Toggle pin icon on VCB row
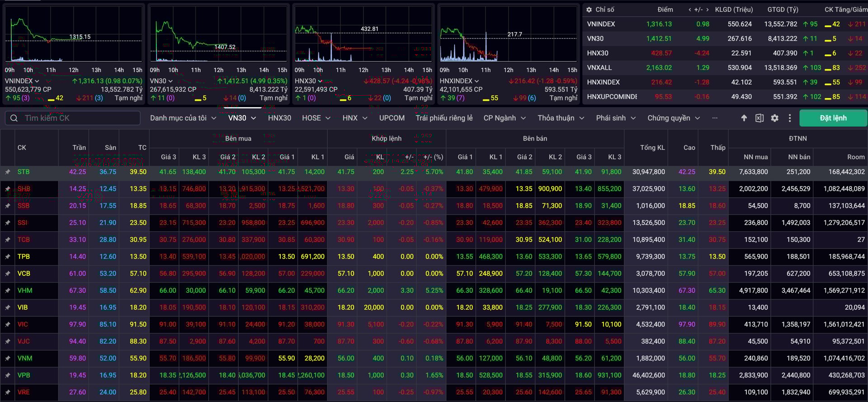Viewport: 868px width, 402px height. click(8, 274)
